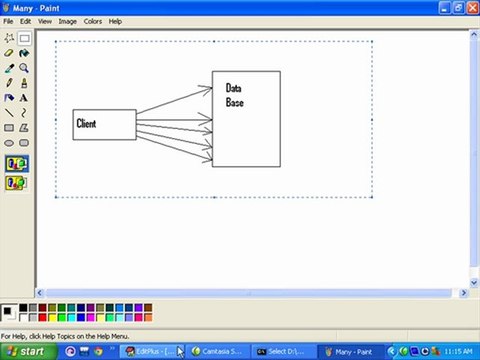
Task: Select the Curve tool
Action: (x=24, y=113)
